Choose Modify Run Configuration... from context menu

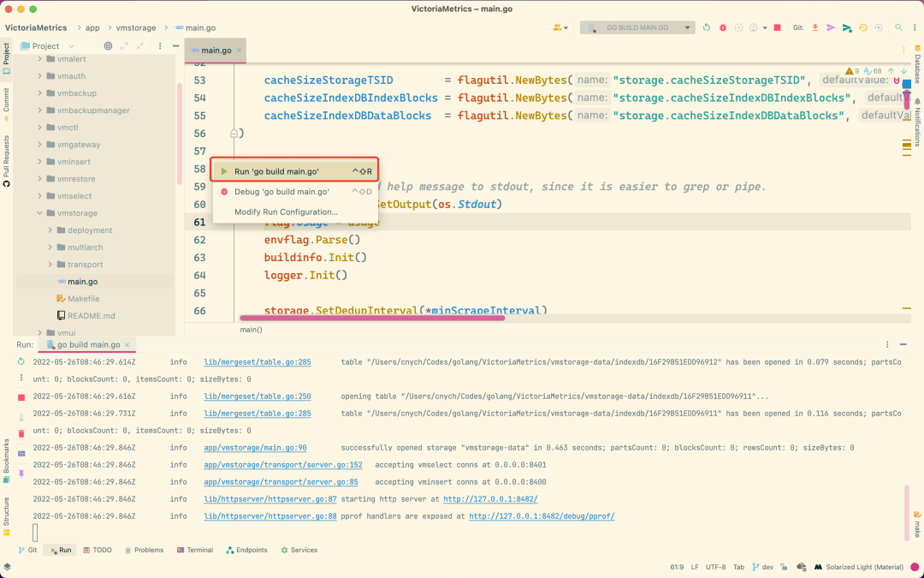(x=286, y=212)
